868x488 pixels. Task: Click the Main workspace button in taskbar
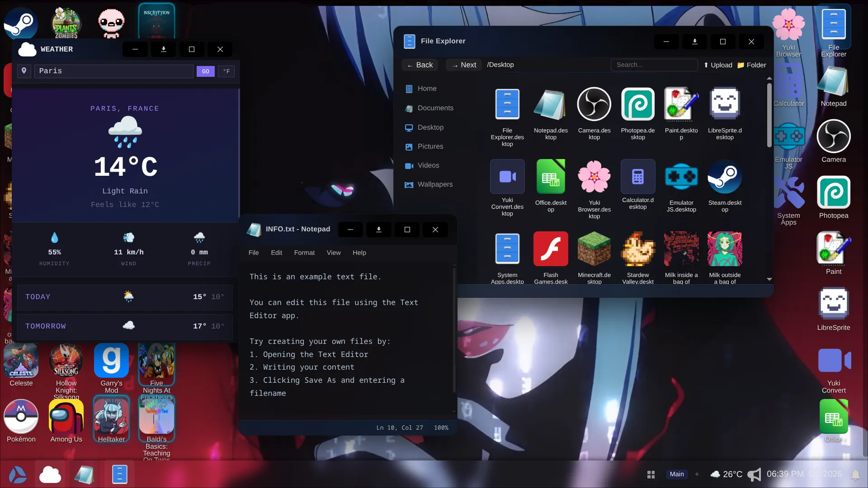point(677,474)
